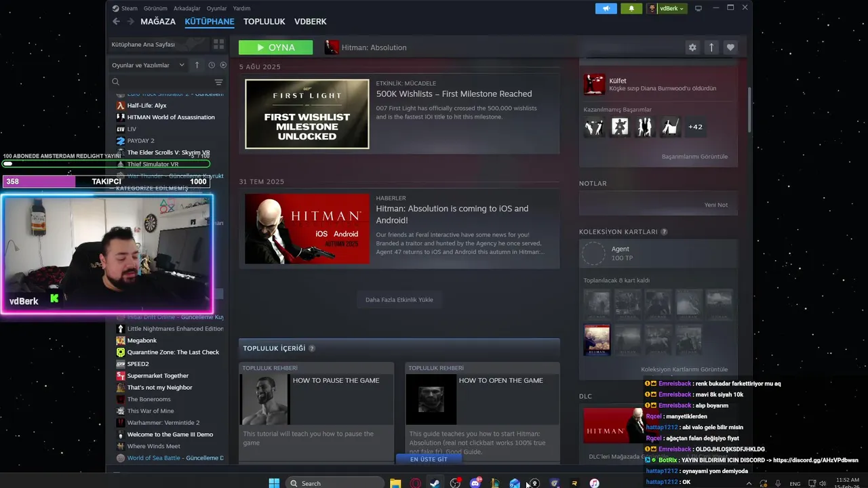Open the Arkadaşlar menu
This screenshot has height=488, width=868.
click(x=186, y=8)
